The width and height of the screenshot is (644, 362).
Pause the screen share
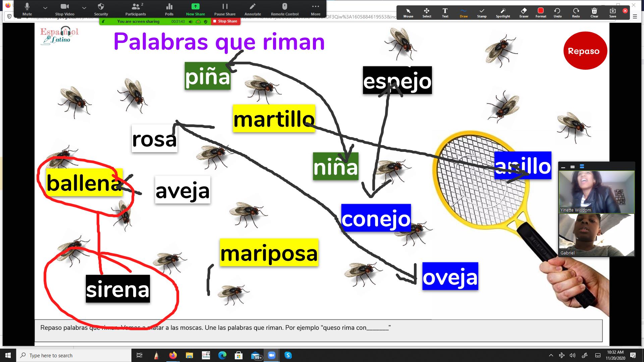pyautogui.click(x=225, y=9)
